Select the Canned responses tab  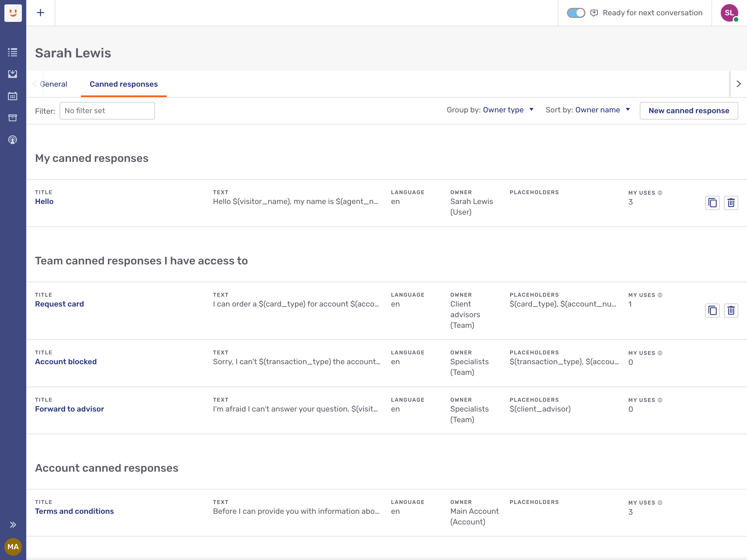124,84
